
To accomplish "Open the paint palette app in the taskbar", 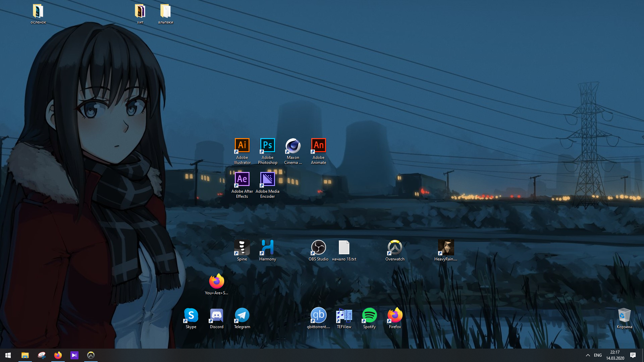I will tap(41, 355).
